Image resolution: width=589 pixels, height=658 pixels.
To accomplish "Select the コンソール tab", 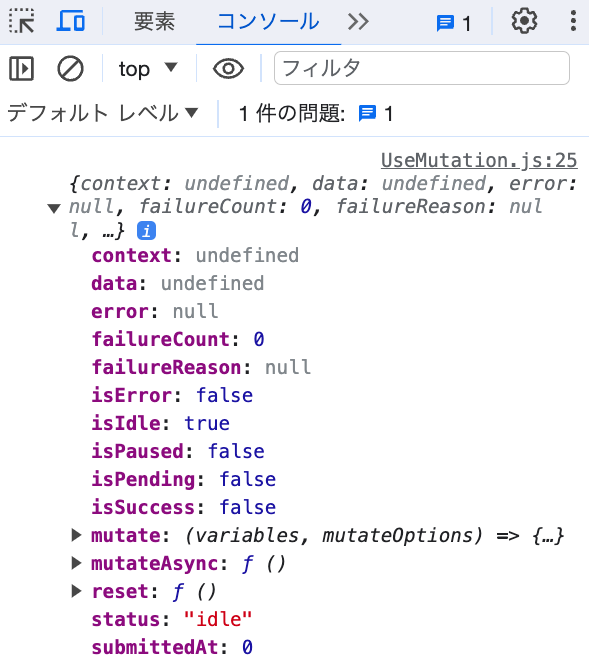I will click(x=268, y=21).
